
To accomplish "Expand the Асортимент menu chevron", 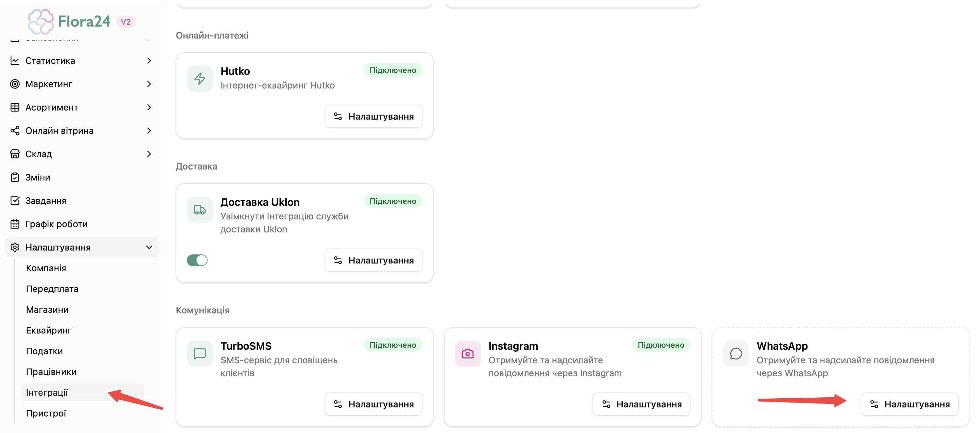I will coord(149,108).
